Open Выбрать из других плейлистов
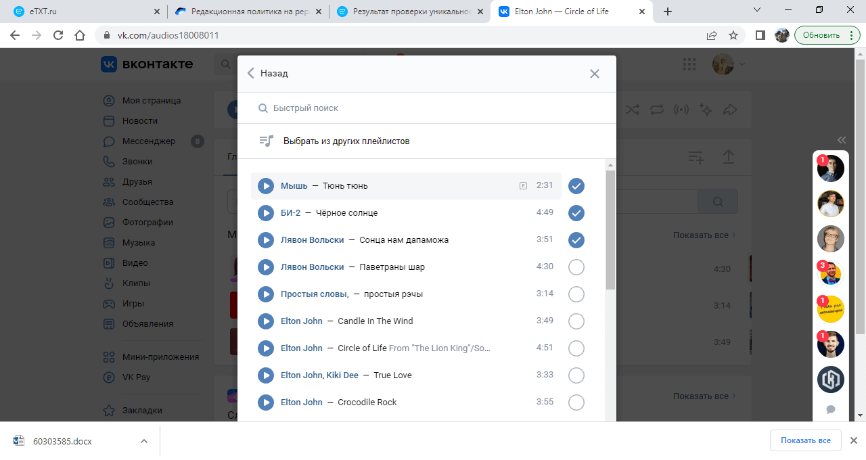Screen dimensions: 866x460 pos(346,141)
